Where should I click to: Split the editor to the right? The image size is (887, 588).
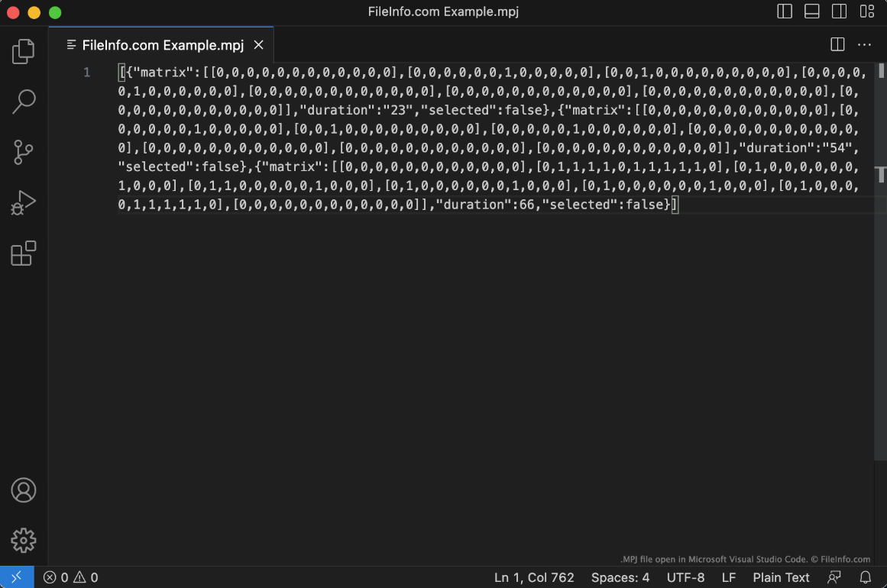tap(837, 45)
